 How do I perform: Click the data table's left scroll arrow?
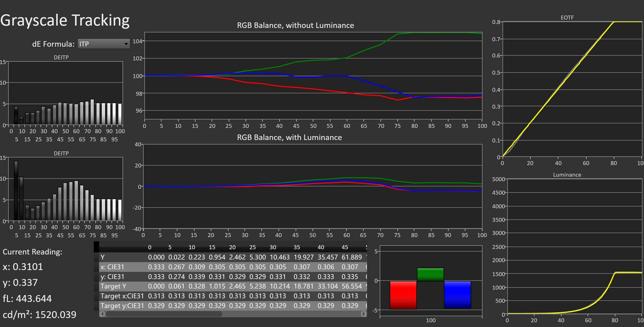tap(102, 314)
